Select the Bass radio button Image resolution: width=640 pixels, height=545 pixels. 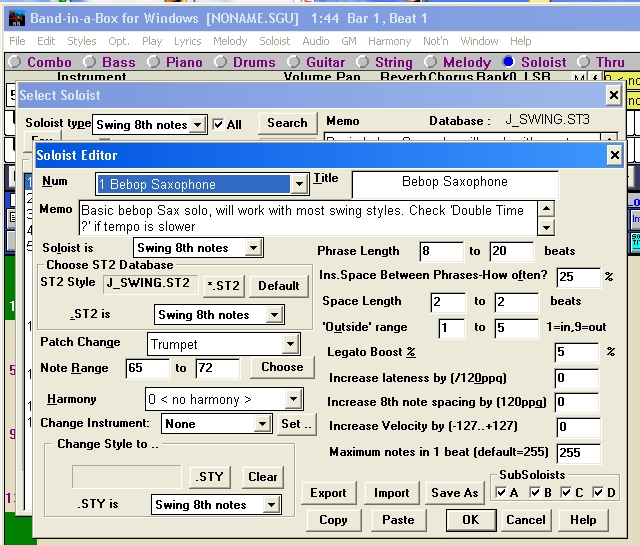pyautogui.click(x=90, y=62)
